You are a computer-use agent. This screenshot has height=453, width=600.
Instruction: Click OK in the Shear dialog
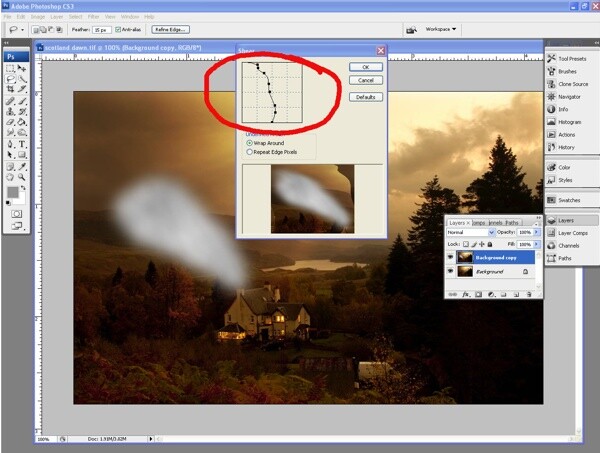366,67
